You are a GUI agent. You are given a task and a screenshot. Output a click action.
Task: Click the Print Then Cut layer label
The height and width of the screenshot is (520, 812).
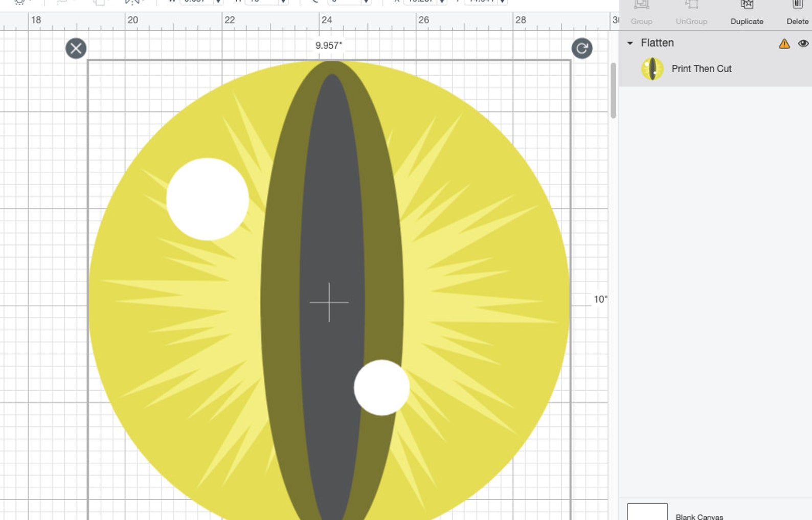[701, 69]
